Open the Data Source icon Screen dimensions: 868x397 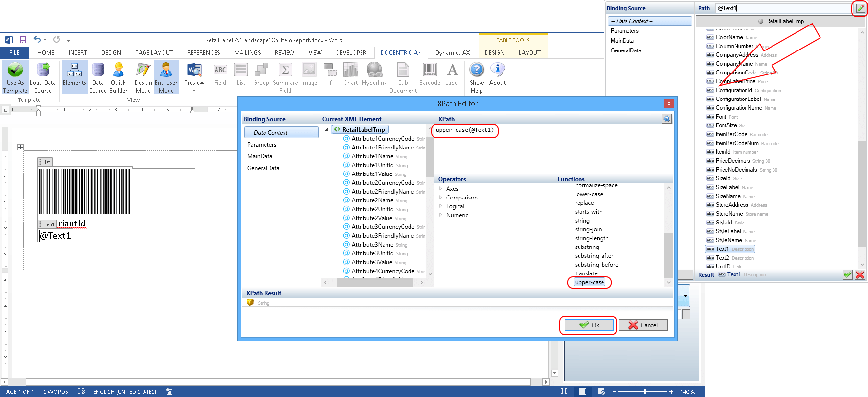point(98,77)
